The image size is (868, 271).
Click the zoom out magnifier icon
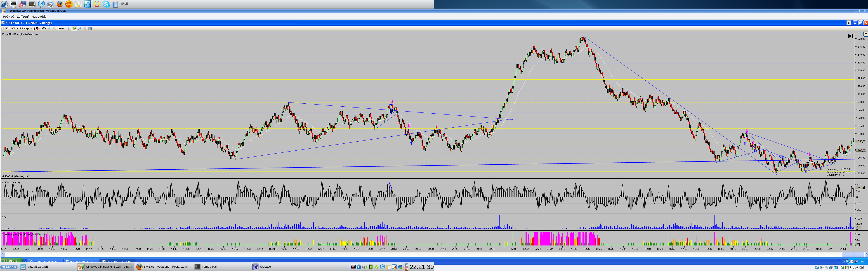point(54,29)
